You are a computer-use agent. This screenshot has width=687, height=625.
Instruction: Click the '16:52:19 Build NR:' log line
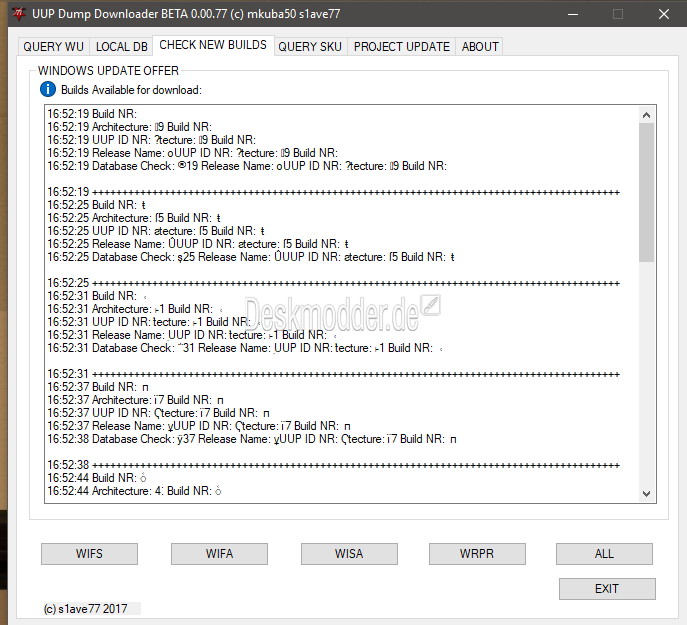pos(92,114)
